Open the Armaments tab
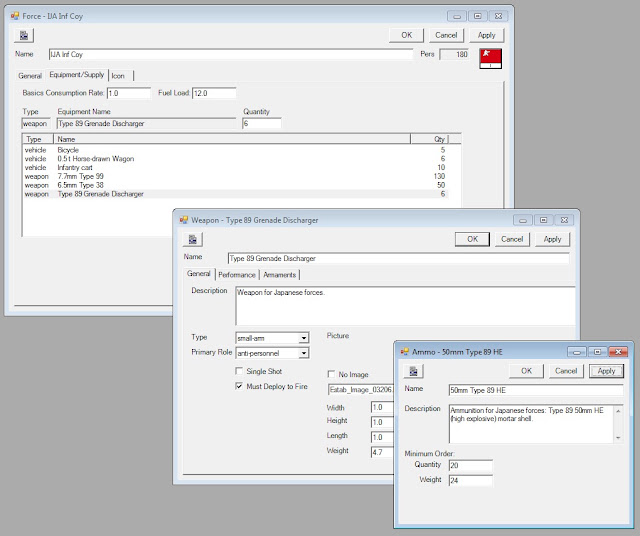Image resolution: width=640 pixels, height=536 pixels. (x=280, y=275)
